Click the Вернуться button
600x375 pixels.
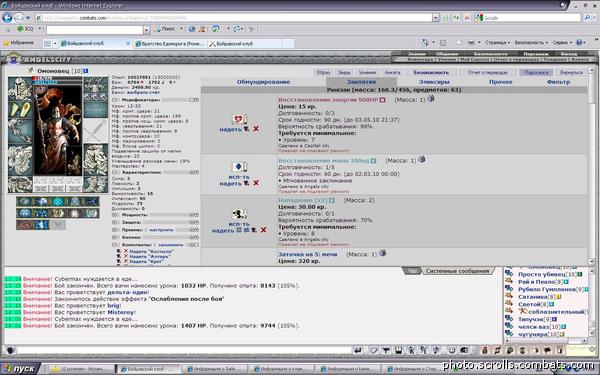tap(571, 72)
